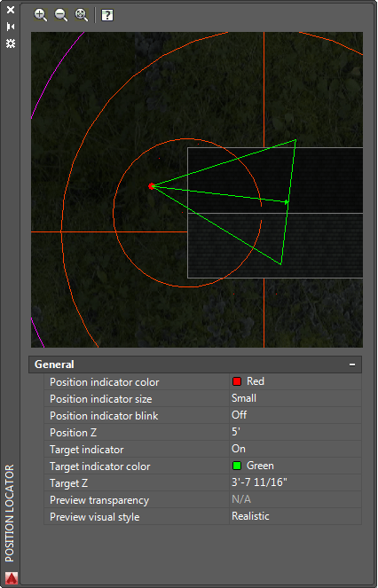Click the green target indicator point in preview
Viewport: 378px width, 588px height.
pyautogui.click(x=287, y=202)
